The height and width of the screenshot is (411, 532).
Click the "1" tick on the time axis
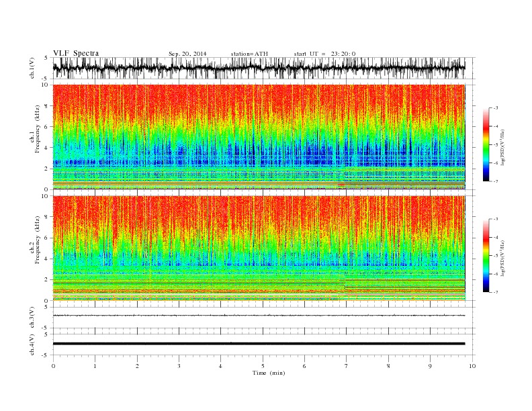pos(95,366)
